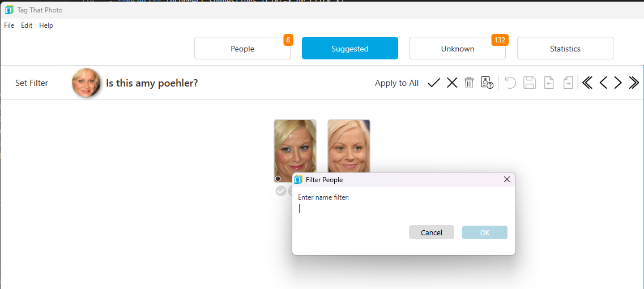The width and height of the screenshot is (644, 289).
Task: Click the 'Is this amy poehler?' text
Action: pyautogui.click(x=152, y=83)
